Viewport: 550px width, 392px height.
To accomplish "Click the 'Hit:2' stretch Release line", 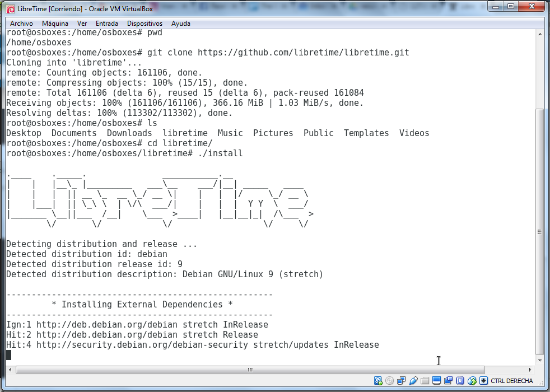I will [132, 334].
